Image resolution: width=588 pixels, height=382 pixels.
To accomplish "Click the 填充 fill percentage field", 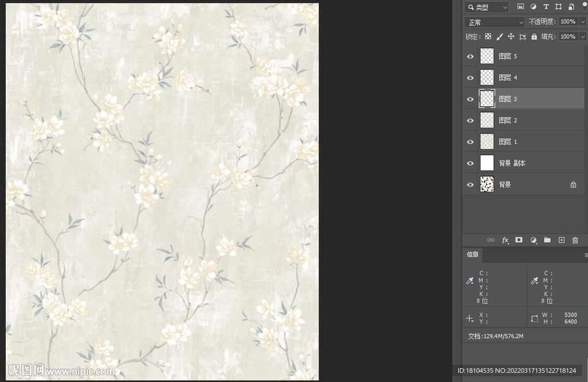I will (567, 37).
